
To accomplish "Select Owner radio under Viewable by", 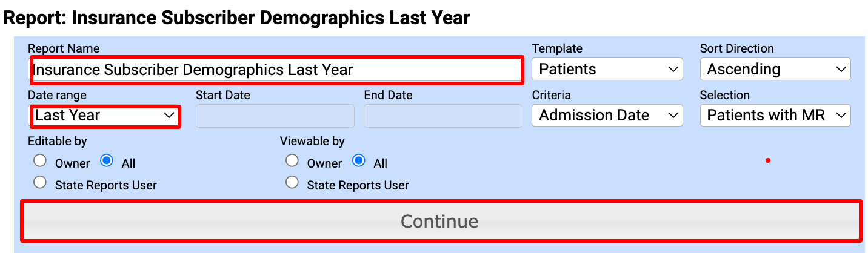I will coord(292,161).
